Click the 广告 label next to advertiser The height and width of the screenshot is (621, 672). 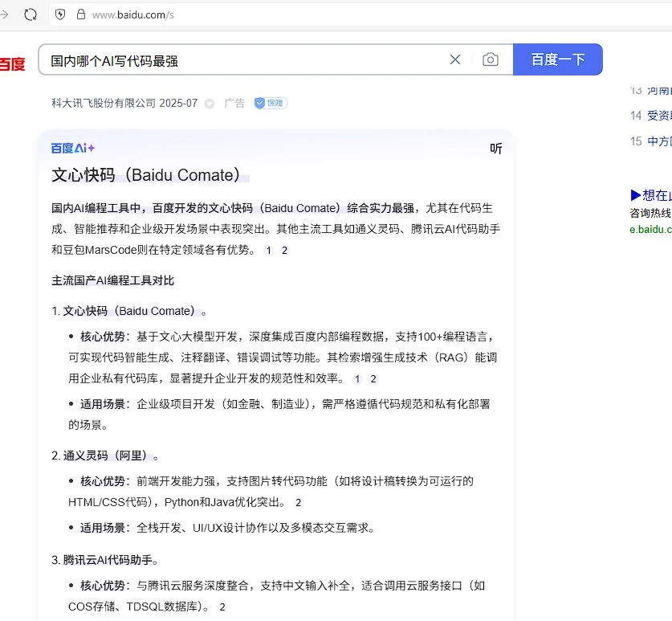click(x=234, y=103)
